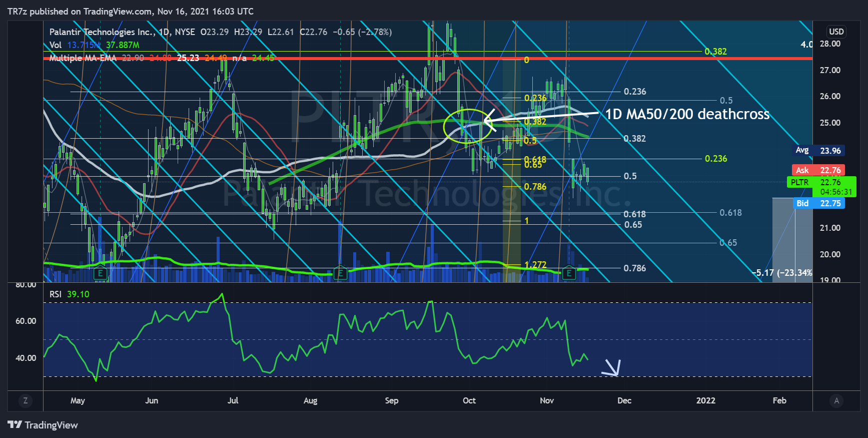Screen dimensions: 868x438
Task: Select the white 0.236 Fibonacci label
Action: coord(635,92)
